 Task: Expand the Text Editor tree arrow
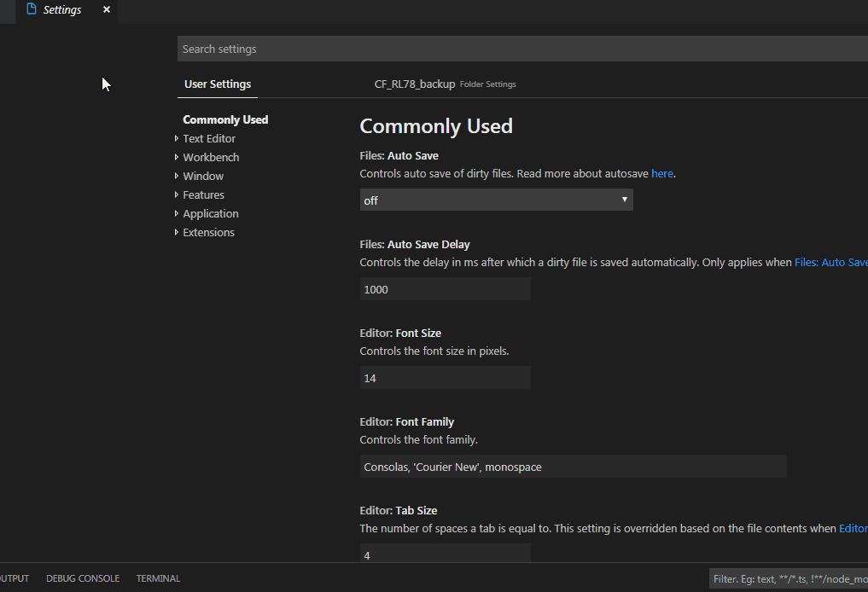[177, 138]
